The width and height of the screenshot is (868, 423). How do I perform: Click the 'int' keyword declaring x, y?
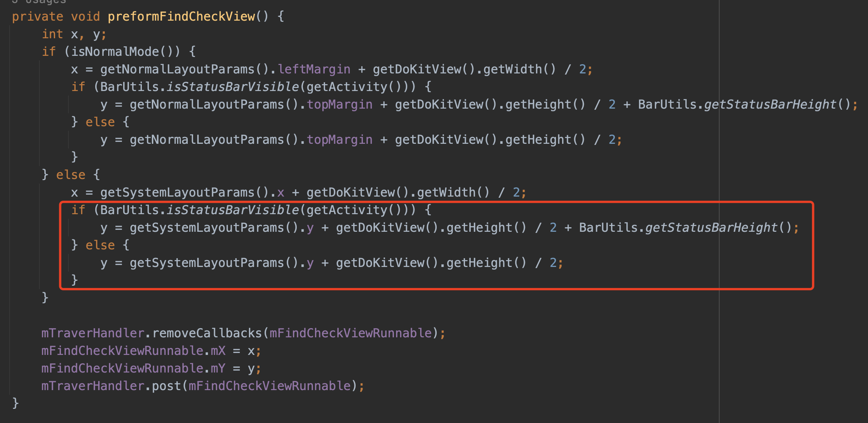tap(52, 34)
